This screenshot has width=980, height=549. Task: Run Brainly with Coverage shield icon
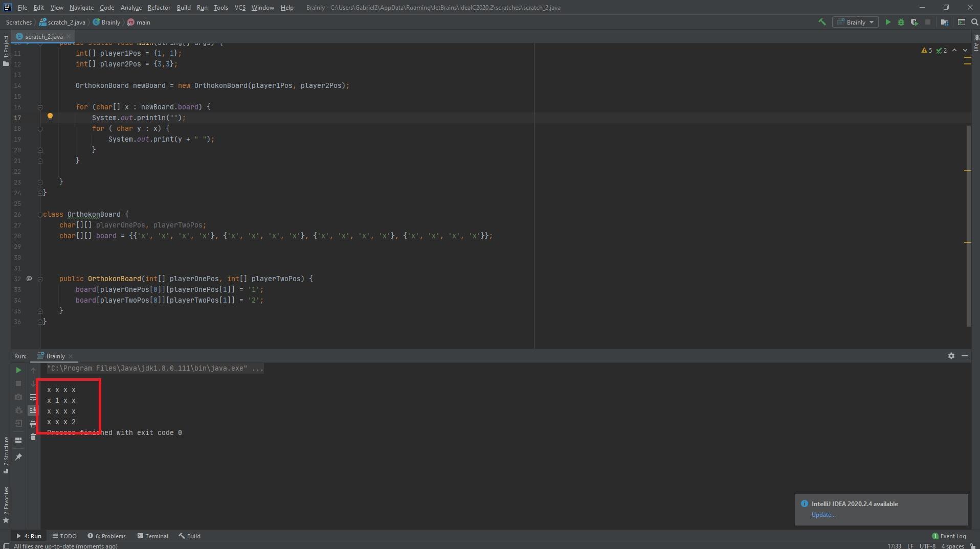[x=914, y=22]
